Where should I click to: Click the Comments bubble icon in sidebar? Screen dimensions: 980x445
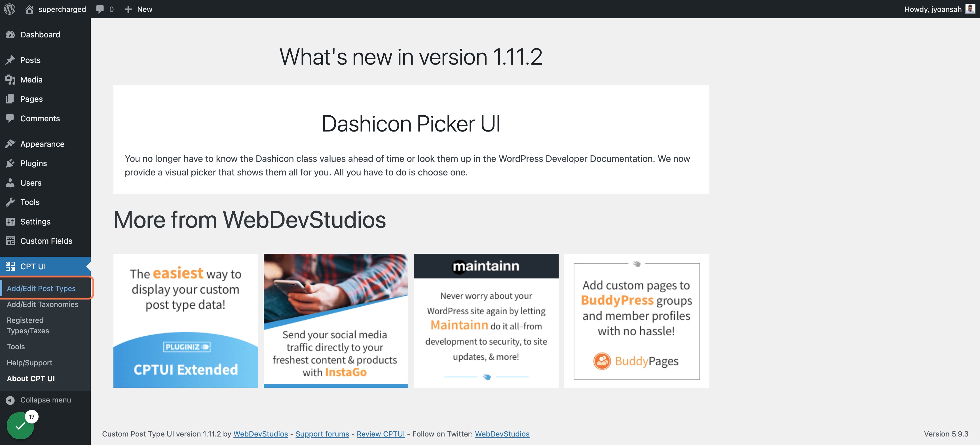pos(10,118)
